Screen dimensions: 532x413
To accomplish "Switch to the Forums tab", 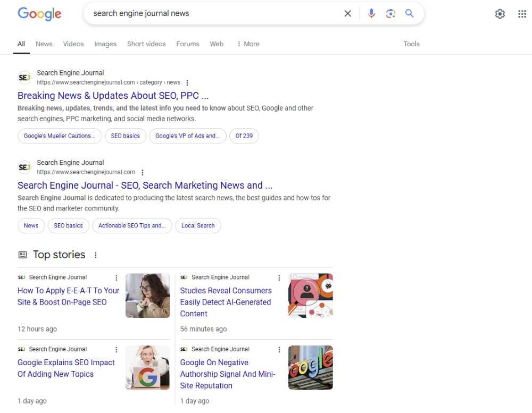I will 188,44.
